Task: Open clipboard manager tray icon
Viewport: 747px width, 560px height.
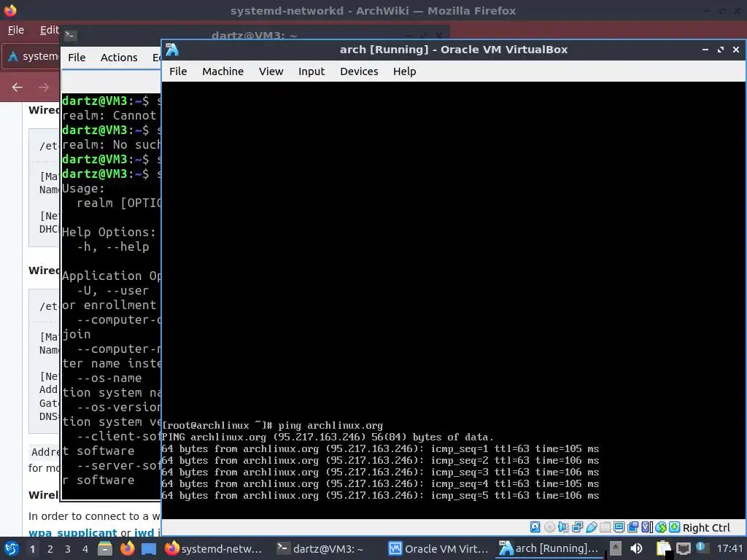Action: pyautogui.click(x=663, y=548)
